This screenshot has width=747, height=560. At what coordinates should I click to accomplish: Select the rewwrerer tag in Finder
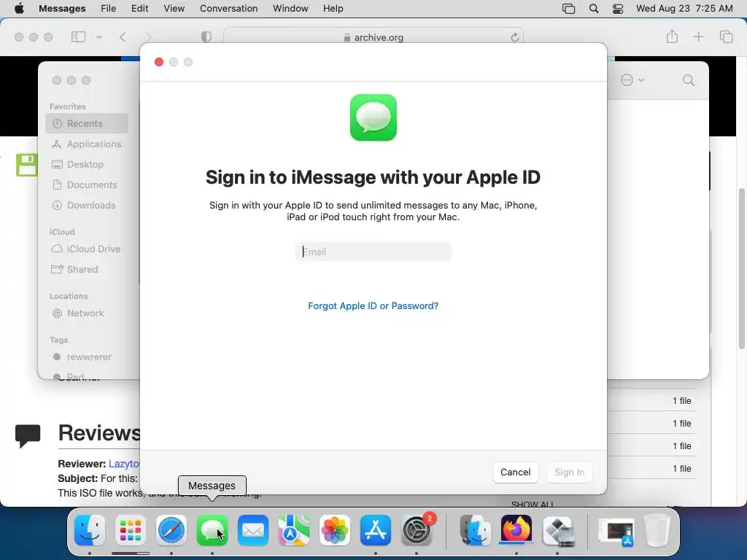tap(87, 357)
